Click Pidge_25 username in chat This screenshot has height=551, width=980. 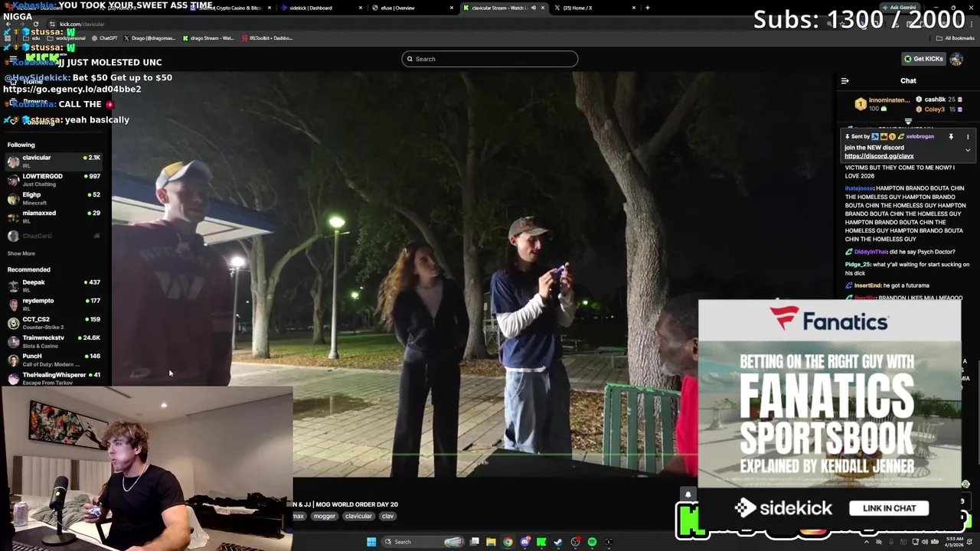tap(857, 265)
